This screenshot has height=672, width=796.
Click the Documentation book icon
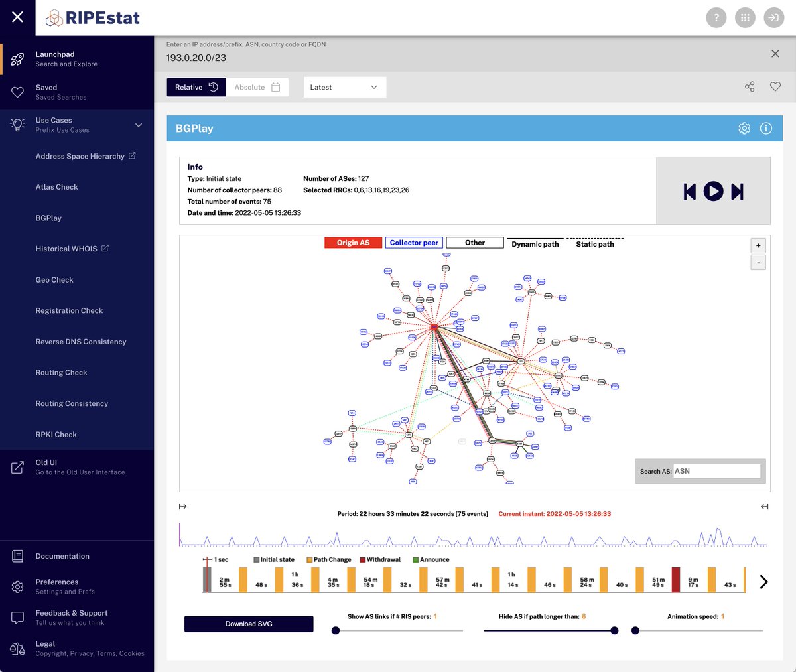point(18,556)
